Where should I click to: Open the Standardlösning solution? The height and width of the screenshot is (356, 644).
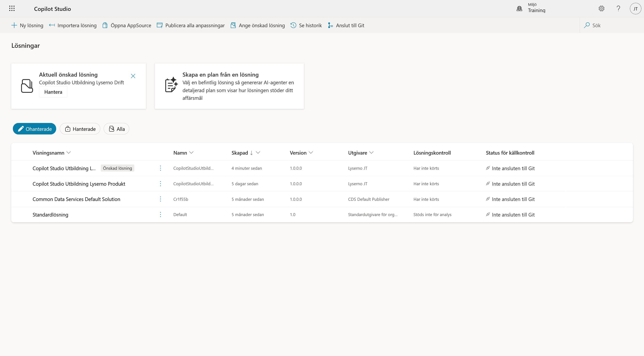pyautogui.click(x=50, y=214)
